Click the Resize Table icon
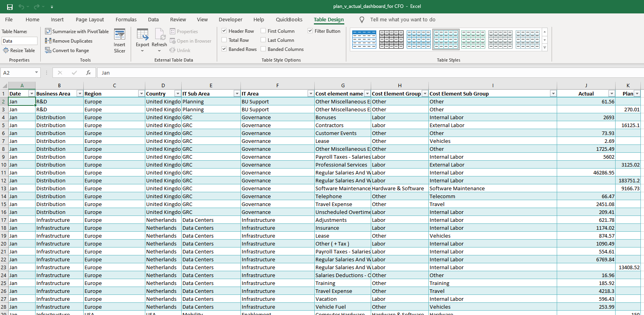Screen dimensions: 644x315 (x=6, y=50)
